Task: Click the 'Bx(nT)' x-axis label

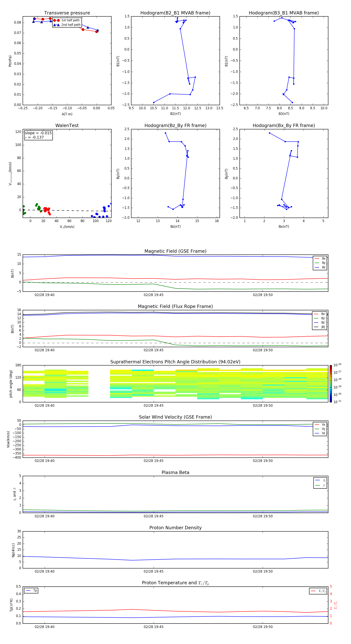Action: 284,227
